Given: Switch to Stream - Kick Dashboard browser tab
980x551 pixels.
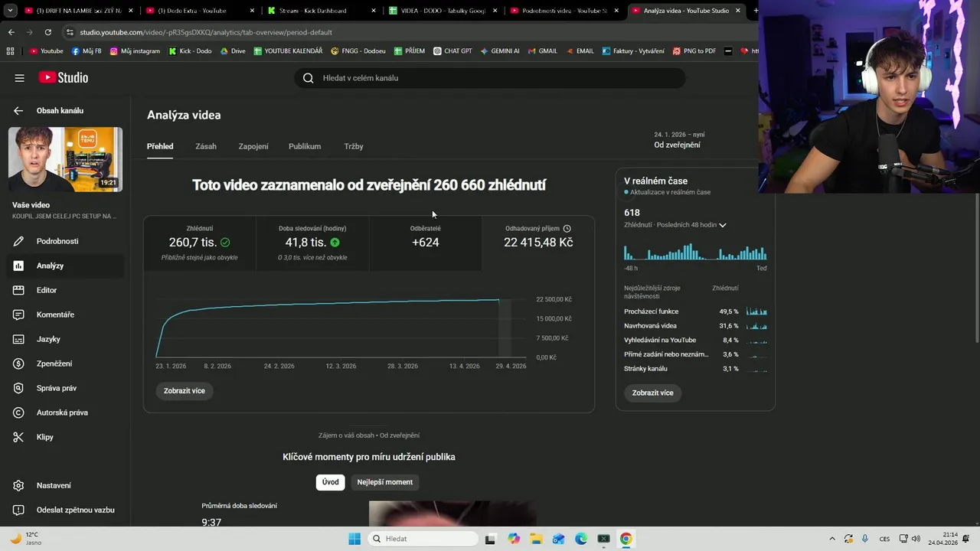Looking at the screenshot, I should tap(320, 11).
